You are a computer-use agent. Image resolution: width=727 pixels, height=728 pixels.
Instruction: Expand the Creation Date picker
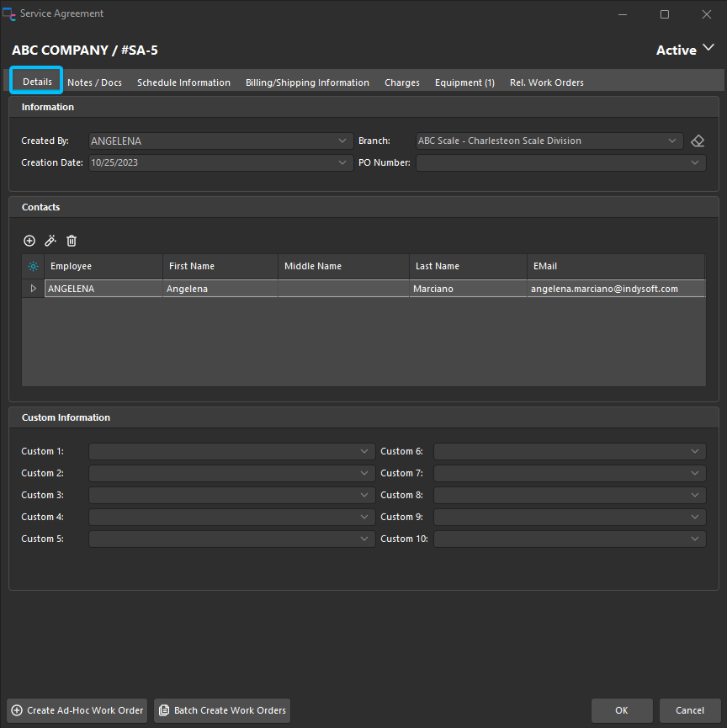342,162
